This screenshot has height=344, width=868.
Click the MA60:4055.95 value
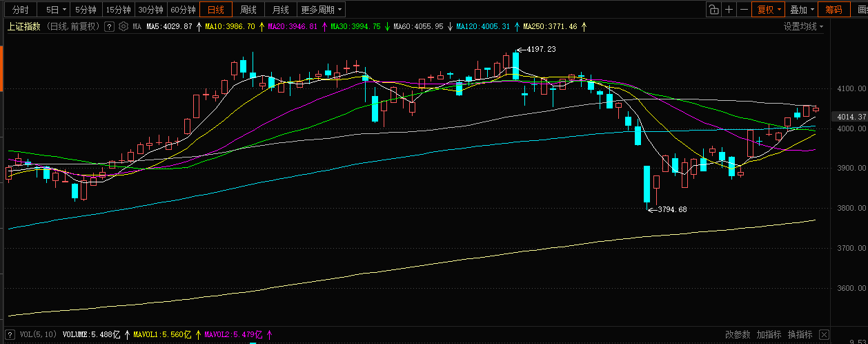pos(418,26)
